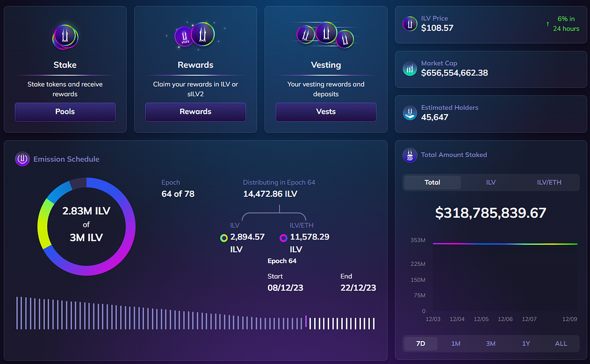
Task: Select the 1M time range
Action: pyautogui.click(x=456, y=343)
